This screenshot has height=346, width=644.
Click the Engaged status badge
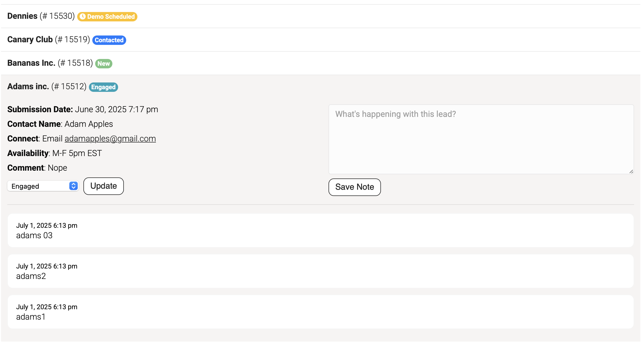104,87
